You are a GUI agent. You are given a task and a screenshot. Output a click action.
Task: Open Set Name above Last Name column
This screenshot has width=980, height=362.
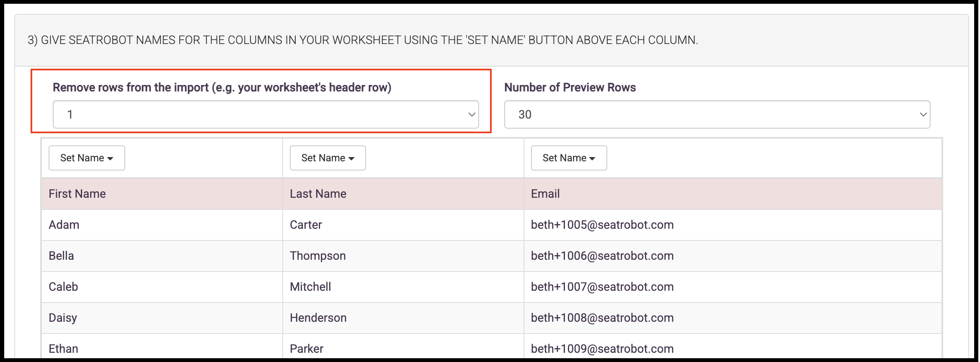328,158
